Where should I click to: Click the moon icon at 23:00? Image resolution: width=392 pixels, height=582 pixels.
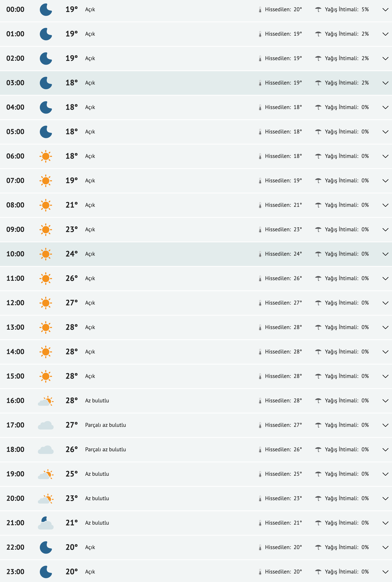[46, 572]
